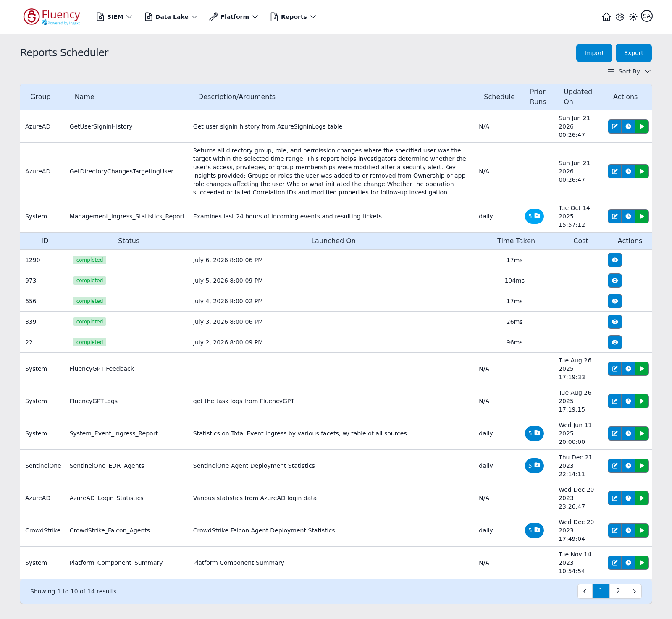The image size is (672, 619).
Task: Edit the GetDirectoryChangesTargetingUser report
Action: coord(614,171)
